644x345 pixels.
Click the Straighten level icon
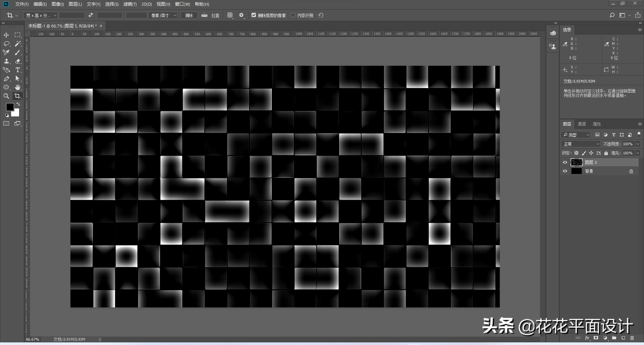[204, 15]
